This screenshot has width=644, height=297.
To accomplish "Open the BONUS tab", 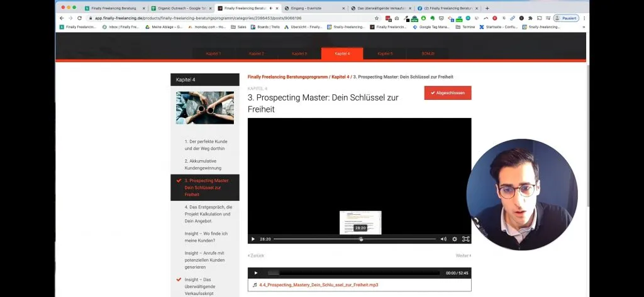I will tap(428, 54).
